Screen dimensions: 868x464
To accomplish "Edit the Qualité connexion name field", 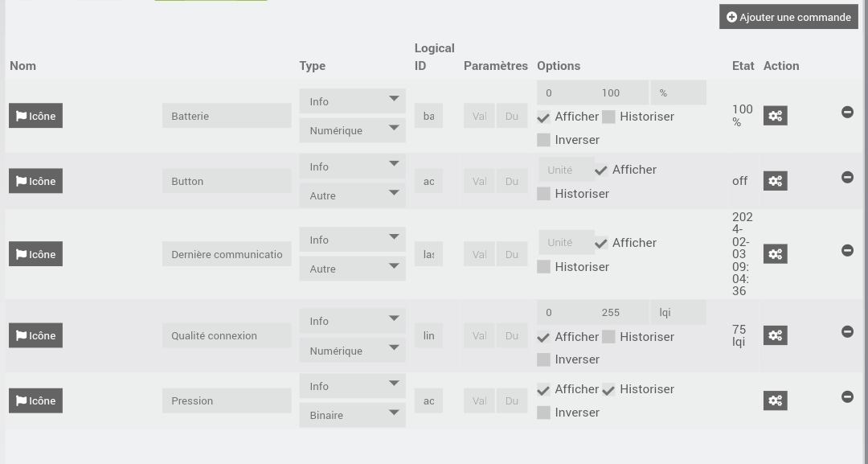I will click(227, 335).
